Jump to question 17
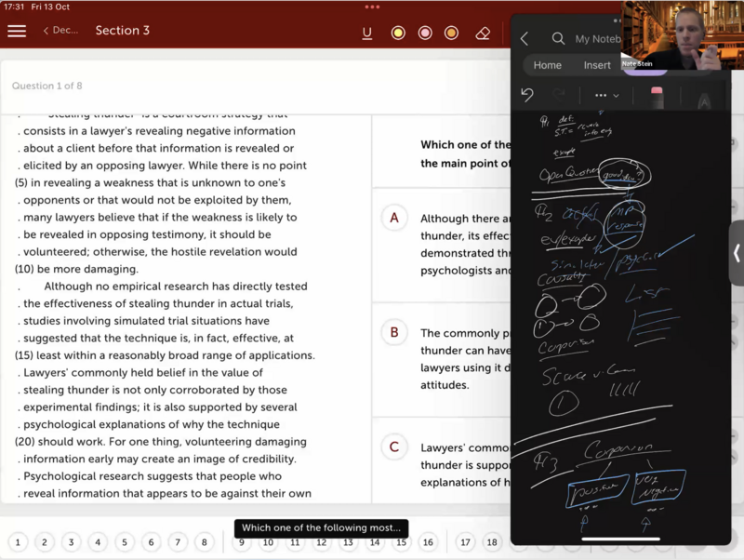 click(465, 542)
